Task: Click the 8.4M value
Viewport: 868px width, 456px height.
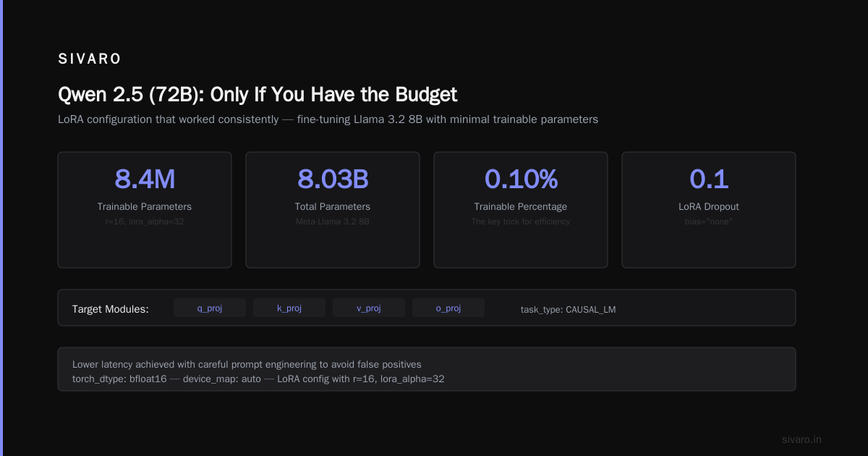Action: pos(145,179)
